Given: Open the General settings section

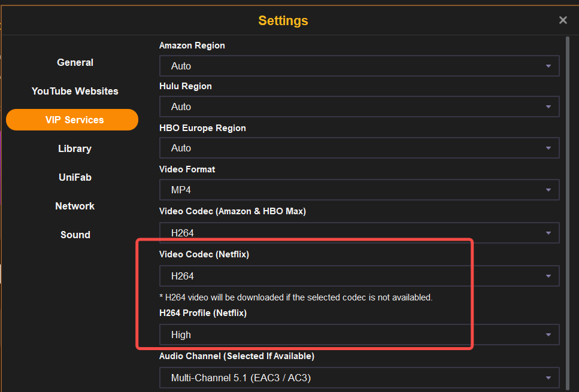Looking at the screenshot, I should 75,62.
